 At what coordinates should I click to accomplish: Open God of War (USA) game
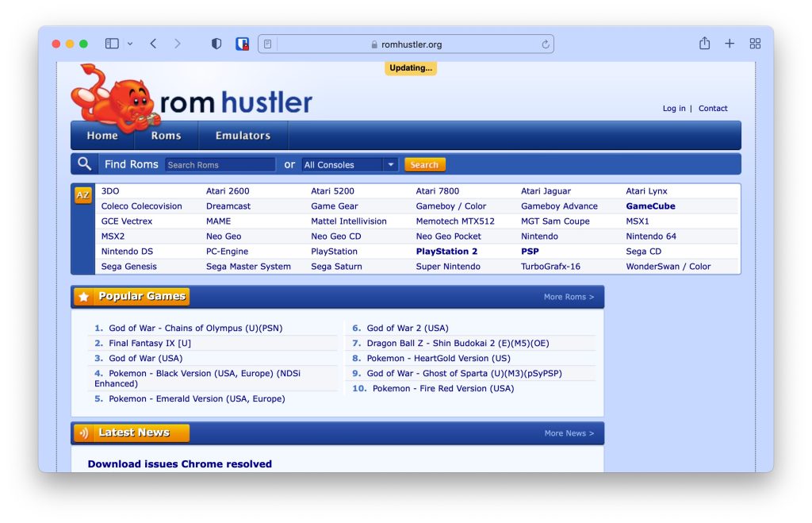coord(146,358)
